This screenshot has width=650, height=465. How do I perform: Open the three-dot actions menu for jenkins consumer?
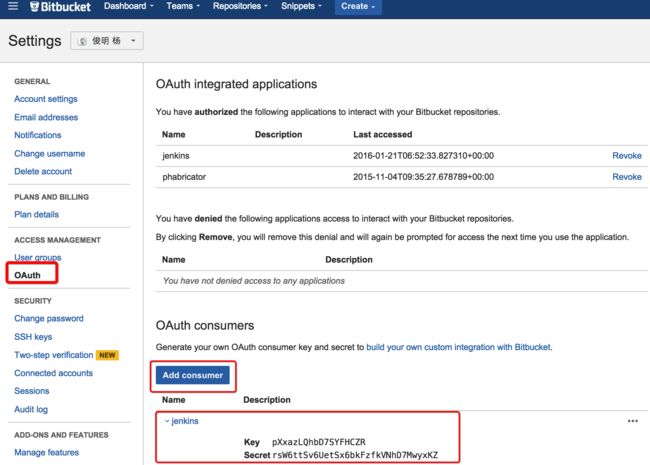pyautogui.click(x=633, y=421)
